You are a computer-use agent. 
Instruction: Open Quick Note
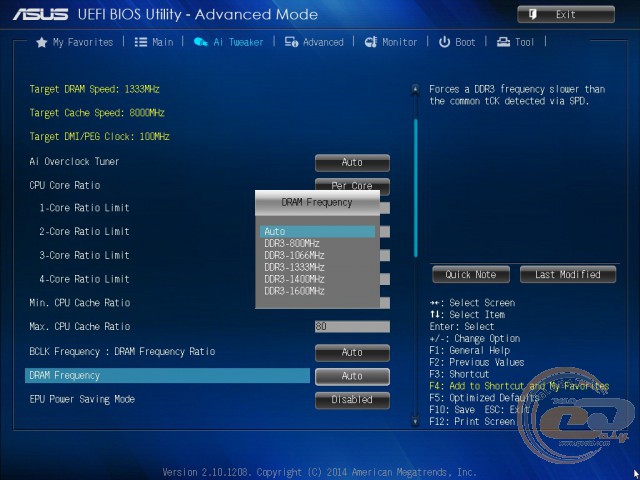(471, 274)
